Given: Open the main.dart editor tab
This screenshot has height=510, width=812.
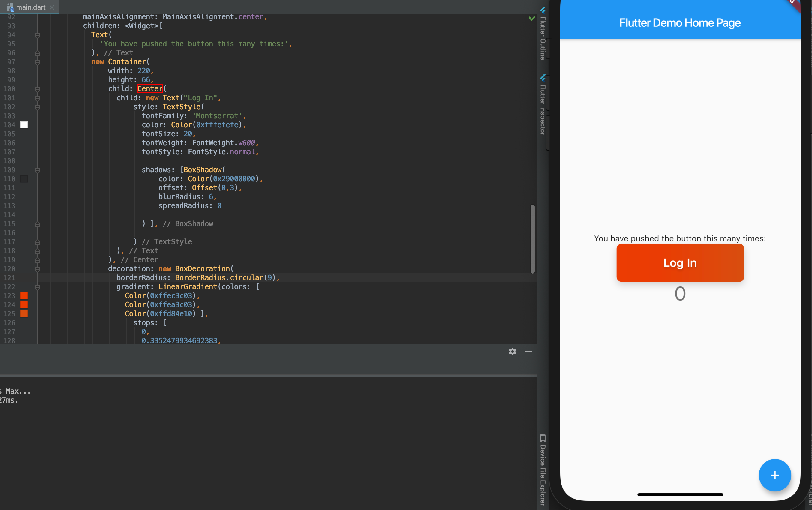Looking at the screenshot, I should (30, 7).
